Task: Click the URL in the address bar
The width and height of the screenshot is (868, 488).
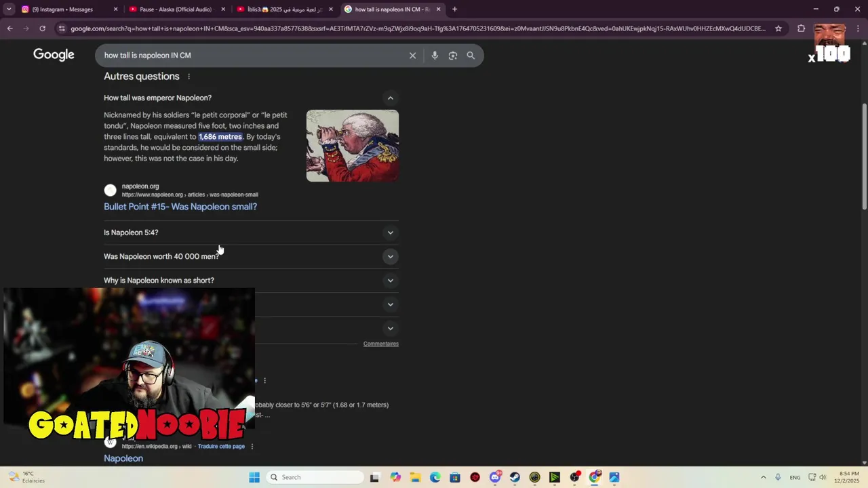Action: click(x=418, y=28)
